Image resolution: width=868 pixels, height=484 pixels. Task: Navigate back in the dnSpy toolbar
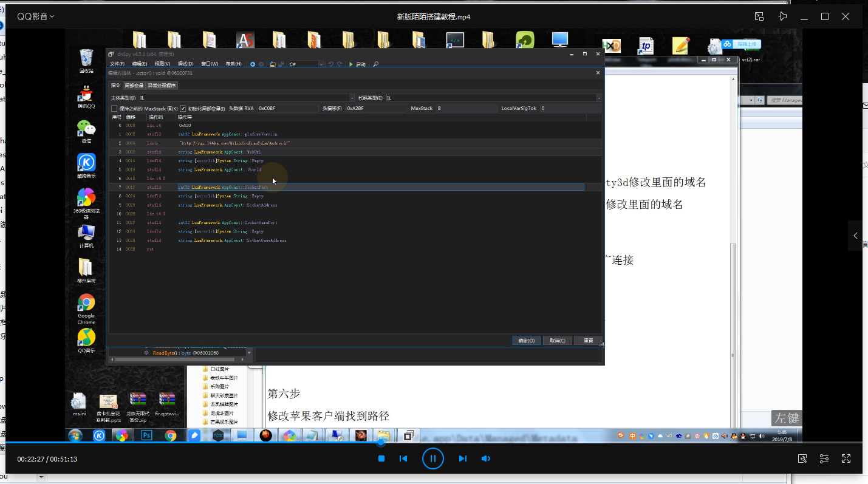(253, 64)
